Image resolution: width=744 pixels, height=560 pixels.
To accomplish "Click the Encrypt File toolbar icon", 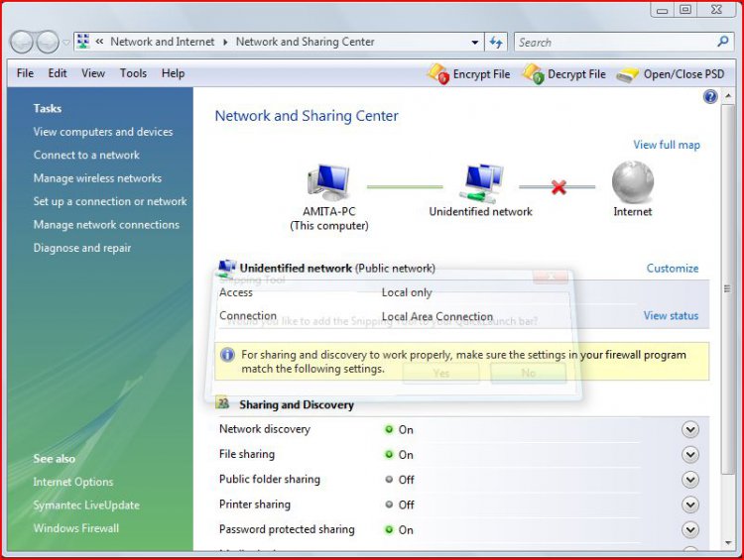I will pos(438,74).
